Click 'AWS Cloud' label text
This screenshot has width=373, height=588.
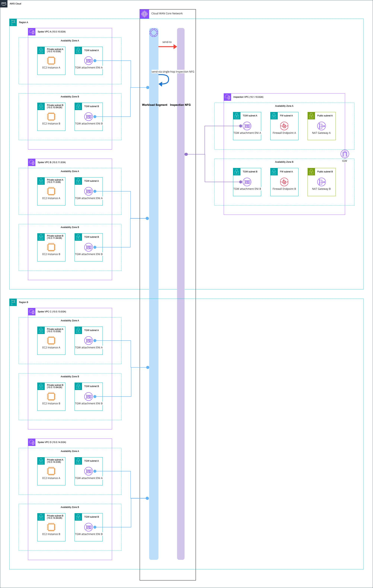click(15, 4)
